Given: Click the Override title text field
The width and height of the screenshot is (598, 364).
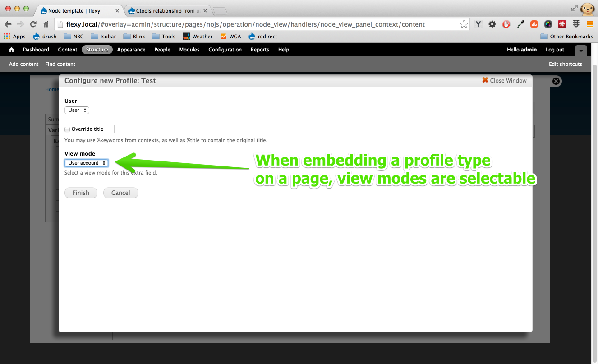Looking at the screenshot, I should 160,129.
